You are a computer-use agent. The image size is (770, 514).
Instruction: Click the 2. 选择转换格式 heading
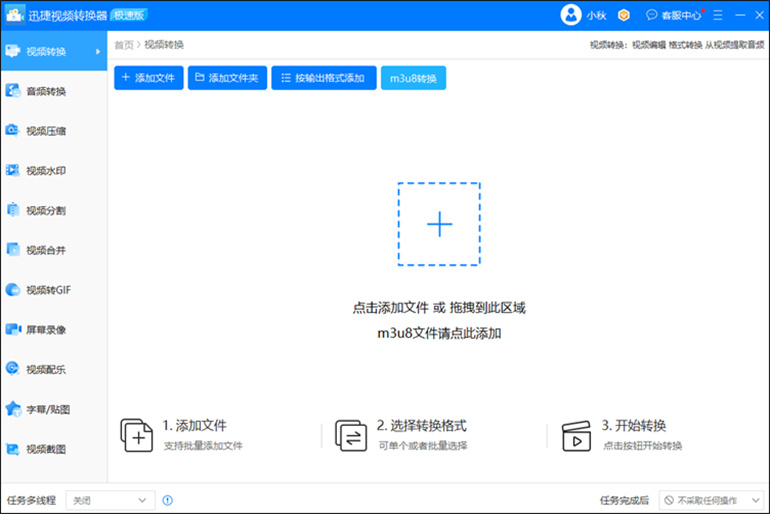(x=422, y=426)
